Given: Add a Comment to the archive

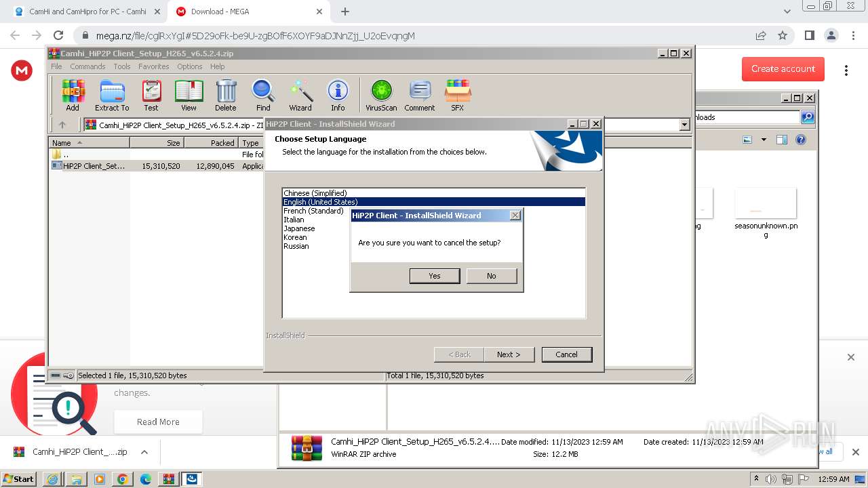Looking at the screenshot, I should click(420, 95).
